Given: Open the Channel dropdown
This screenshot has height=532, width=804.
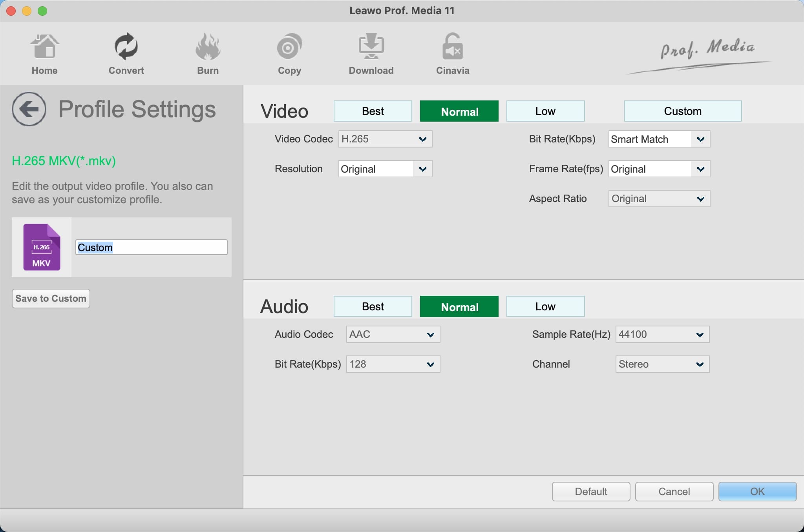Looking at the screenshot, I should pos(662,364).
